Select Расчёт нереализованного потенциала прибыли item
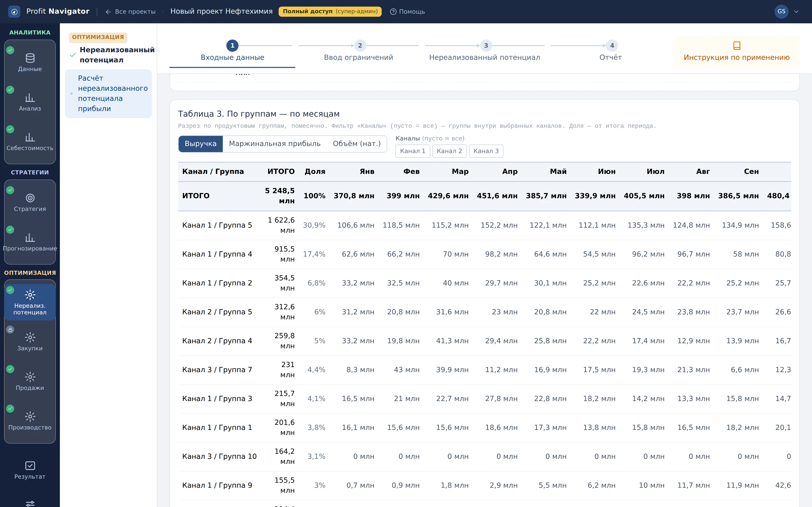This screenshot has width=812, height=507. click(x=108, y=94)
